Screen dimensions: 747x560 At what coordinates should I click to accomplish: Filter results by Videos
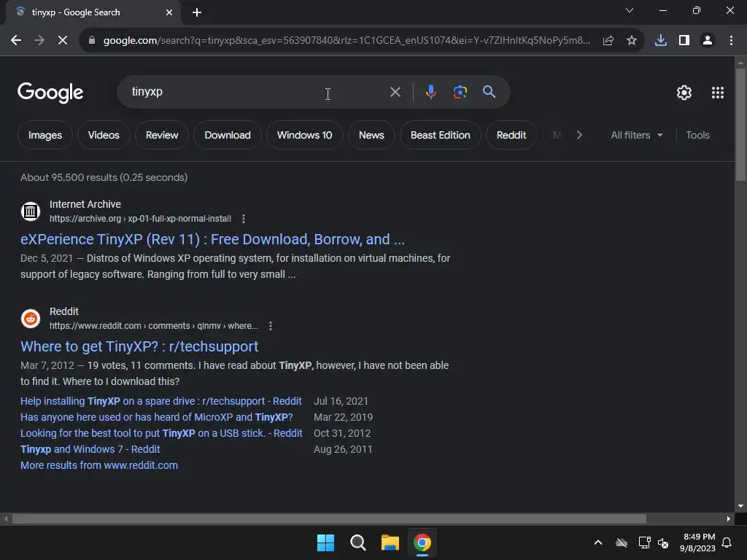pyautogui.click(x=104, y=135)
